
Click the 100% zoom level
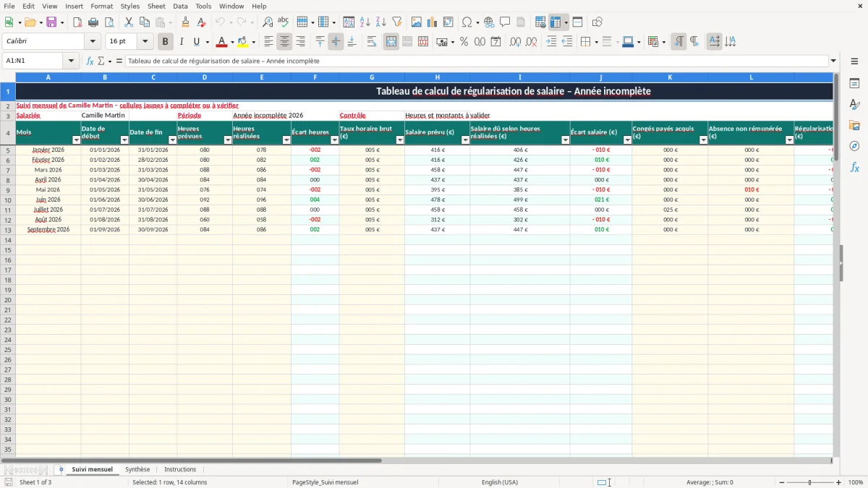point(856,482)
